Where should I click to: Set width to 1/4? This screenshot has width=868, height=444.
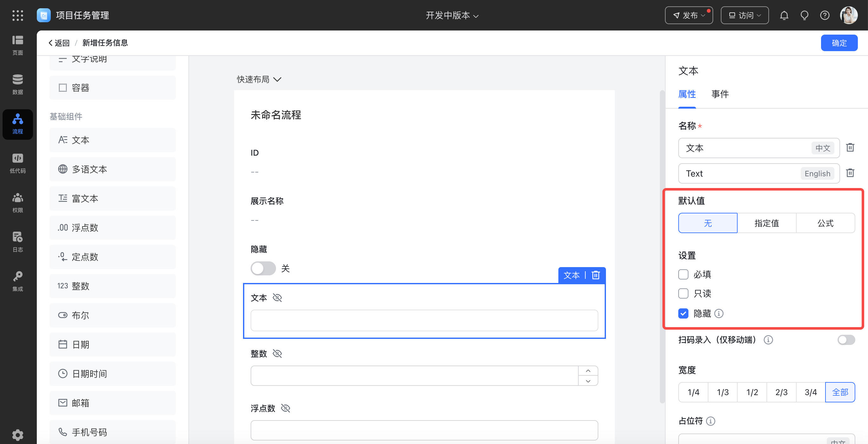pos(693,392)
